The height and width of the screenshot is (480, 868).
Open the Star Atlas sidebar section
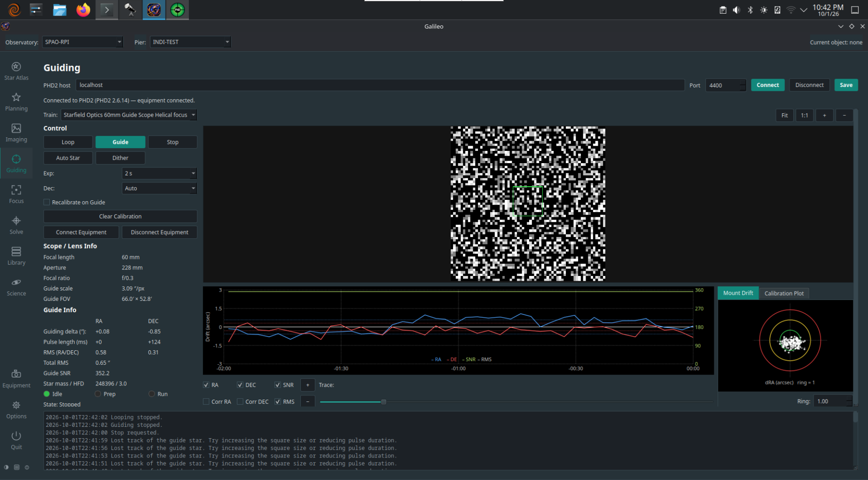coord(16,71)
